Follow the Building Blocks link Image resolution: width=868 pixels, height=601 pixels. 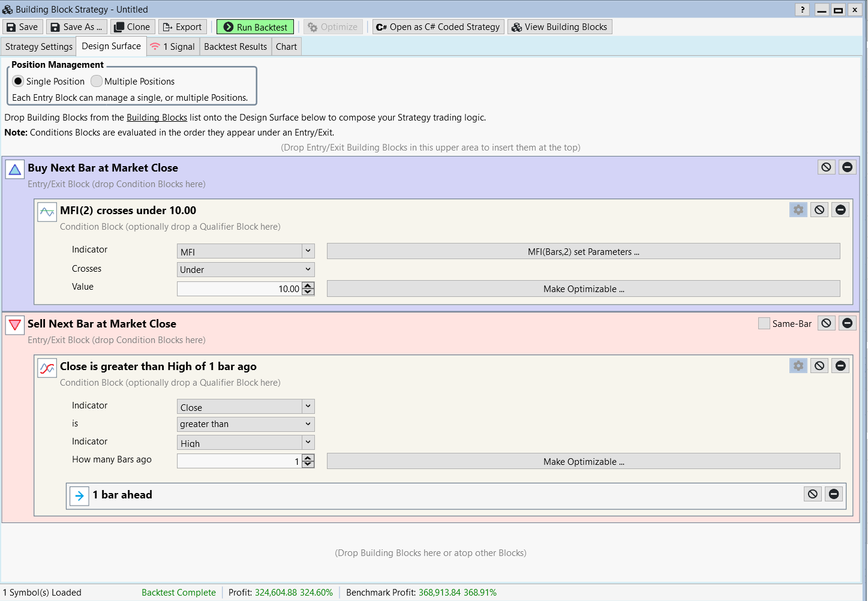coord(157,118)
